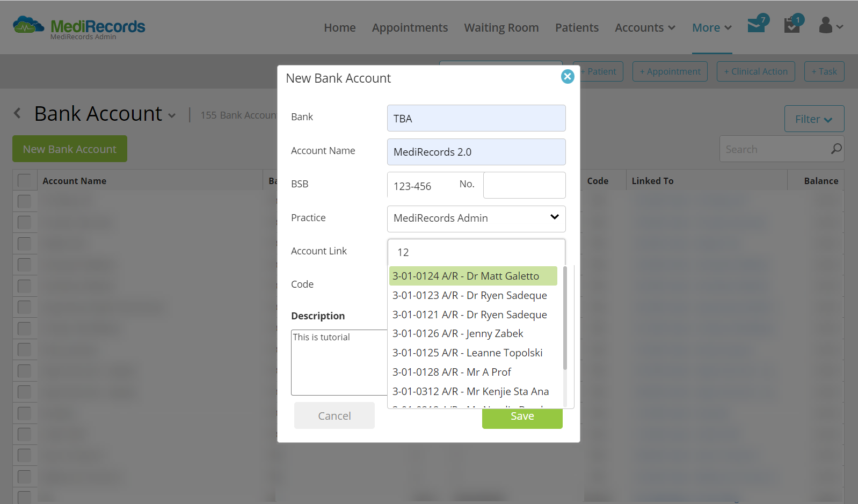The image size is (858, 504).
Task: Click the New Bank Account button
Action: (x=70, y=149)
